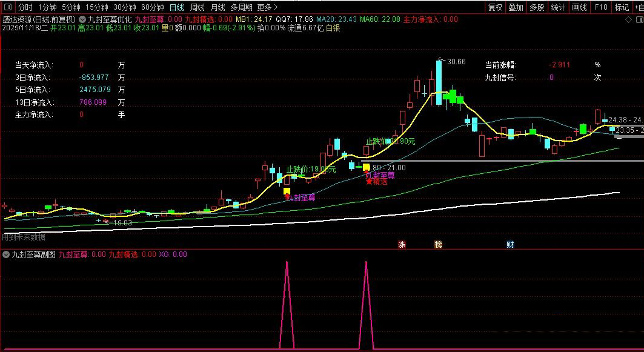Open the 九封至尊副图 sub-chart dropdown arrow
This screenshot has width=644, height=352.
click(5, 254)
